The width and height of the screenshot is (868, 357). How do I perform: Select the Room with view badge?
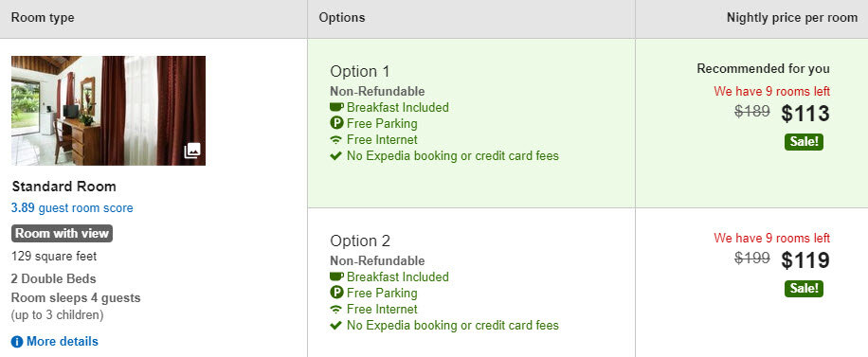(x=62, y=234)
